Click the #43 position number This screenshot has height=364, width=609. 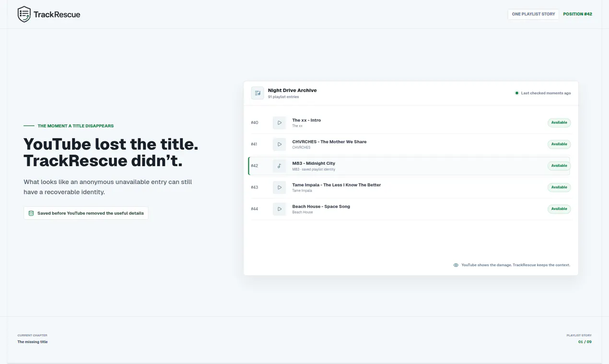255,187
